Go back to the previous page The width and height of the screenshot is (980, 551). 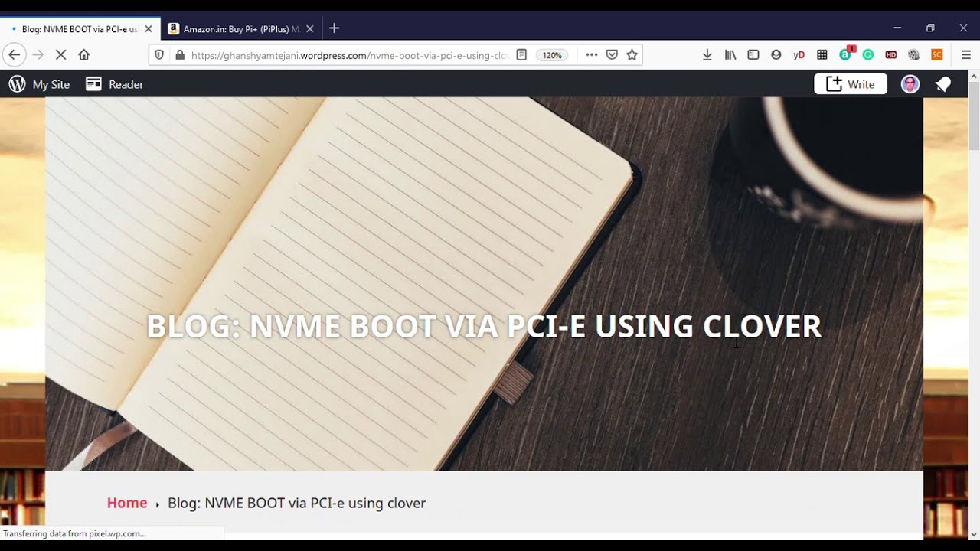[x=14, y=55]
